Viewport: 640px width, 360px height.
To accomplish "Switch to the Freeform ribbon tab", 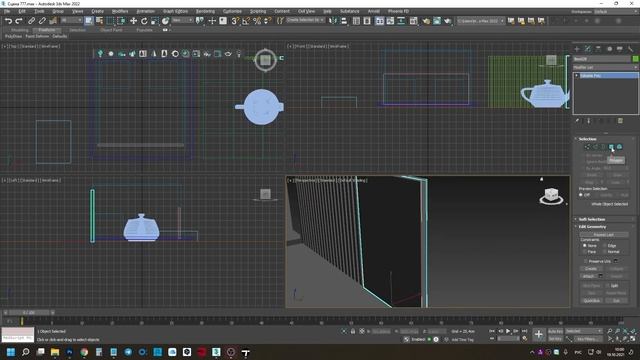I will pos(47,30).
